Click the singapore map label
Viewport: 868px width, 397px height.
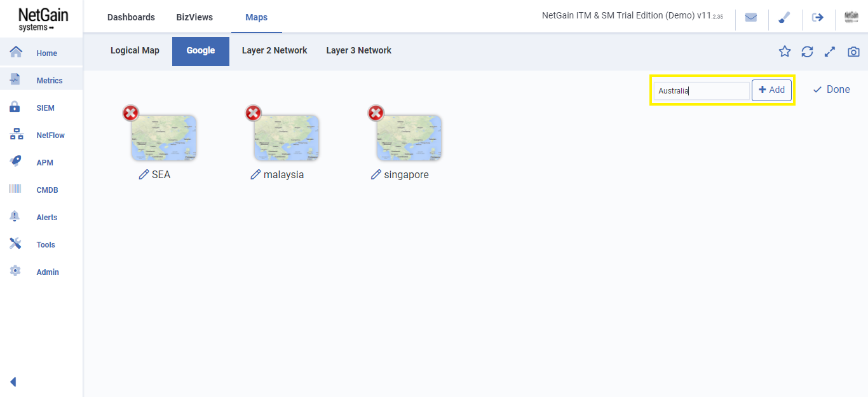[407, 175]
